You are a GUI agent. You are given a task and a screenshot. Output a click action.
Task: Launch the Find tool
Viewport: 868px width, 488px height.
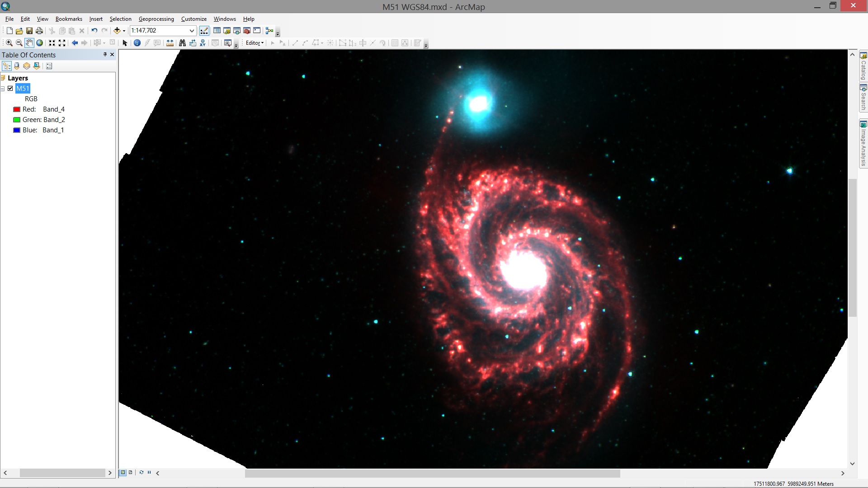(x=182, y=42)
